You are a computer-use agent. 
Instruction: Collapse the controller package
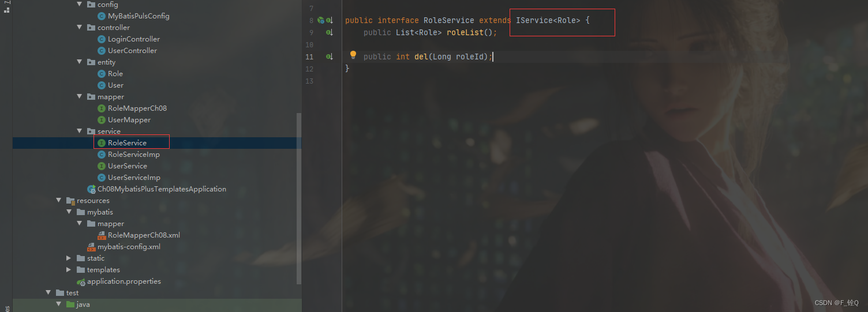[80, 28]
